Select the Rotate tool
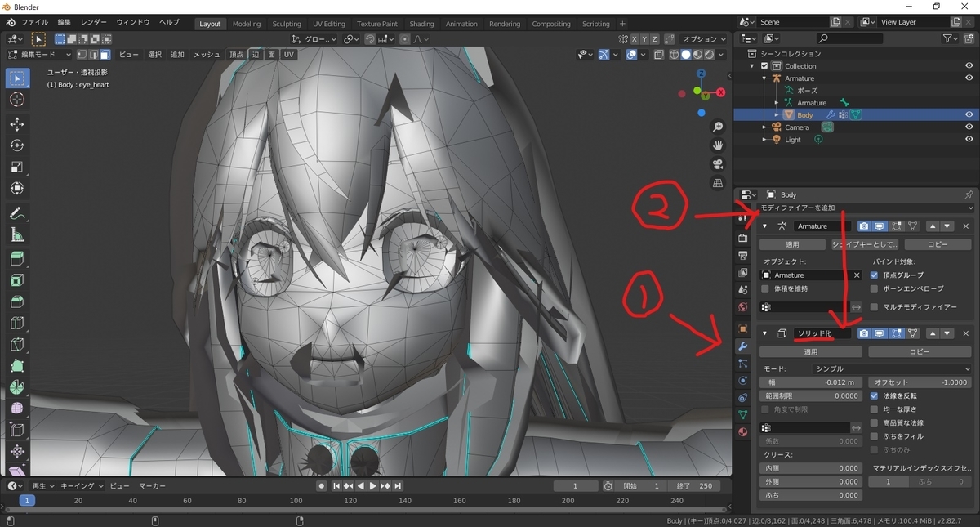980x527 pixels. (17, 145)
